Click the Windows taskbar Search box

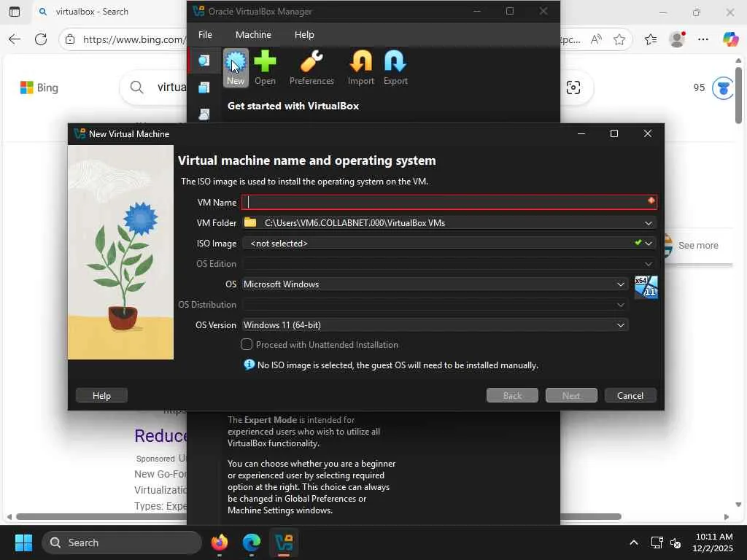pos(122,542)
